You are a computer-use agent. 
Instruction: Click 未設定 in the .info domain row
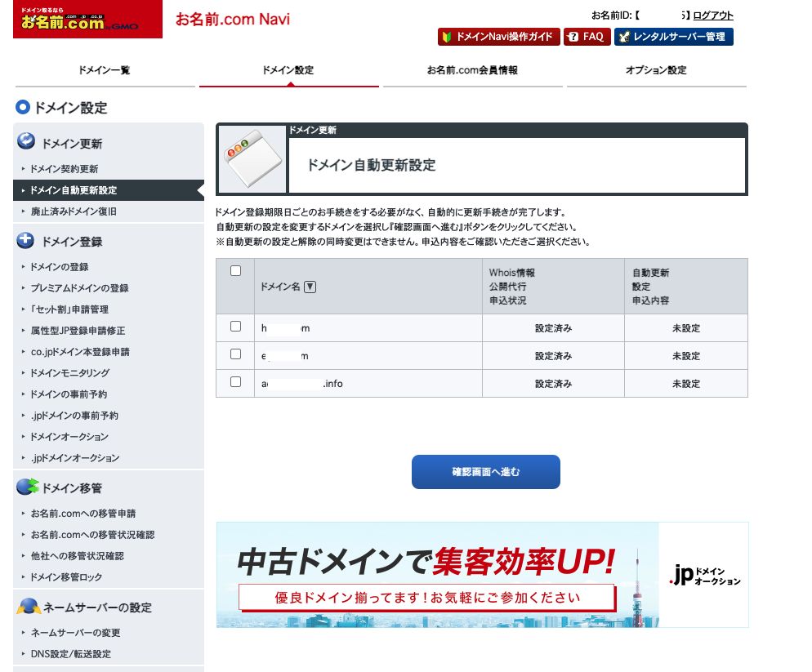pos(686,384)
